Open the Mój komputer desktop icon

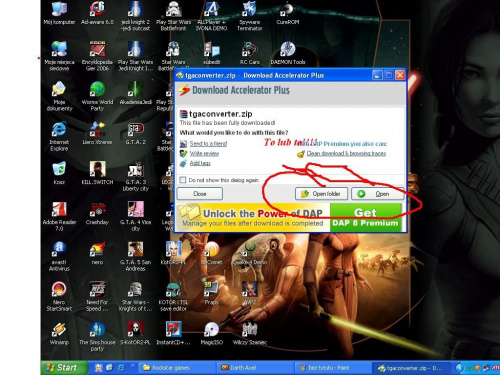click(x=59, y=13)
